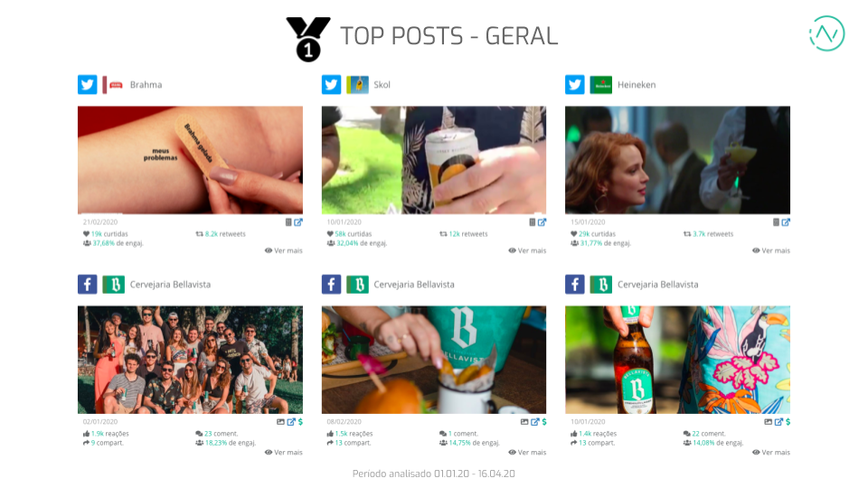Click the Twitter icon beside Heineken
The height and width of the screenshot is (488, 868).
tap(575, 85)
